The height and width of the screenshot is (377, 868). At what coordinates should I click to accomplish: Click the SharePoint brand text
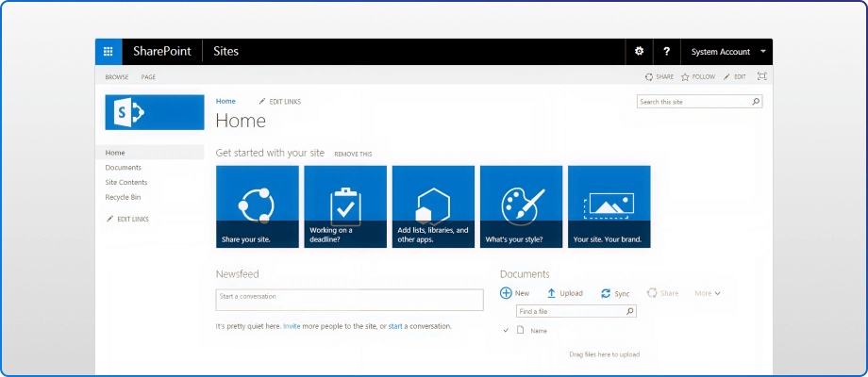161,52
